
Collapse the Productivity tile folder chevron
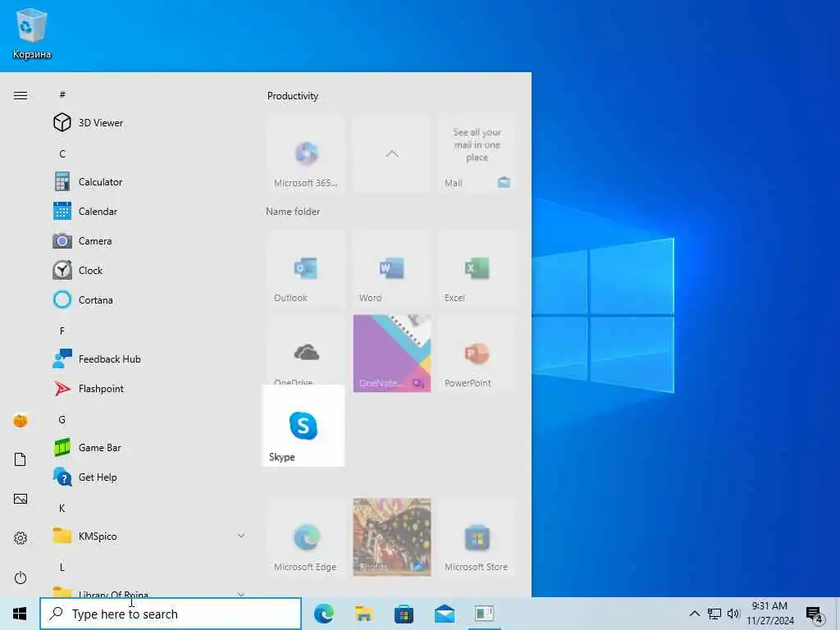pos(391,153)
